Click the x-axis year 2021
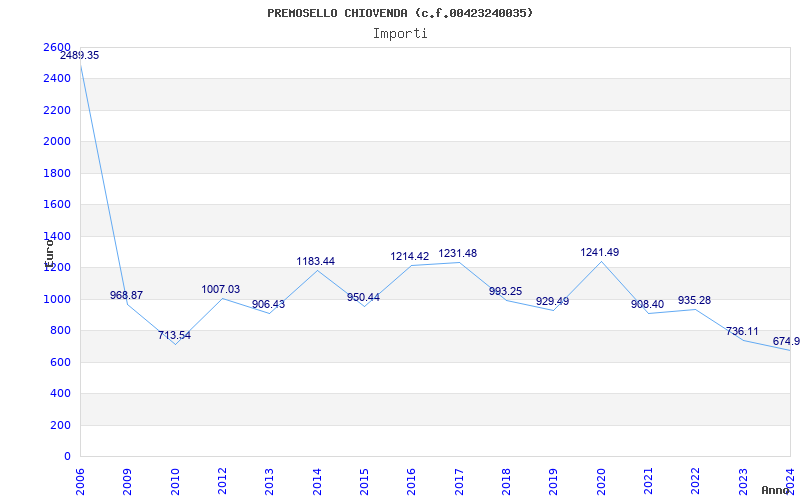Viewport: 800px width, 500px height. point(648,482)
